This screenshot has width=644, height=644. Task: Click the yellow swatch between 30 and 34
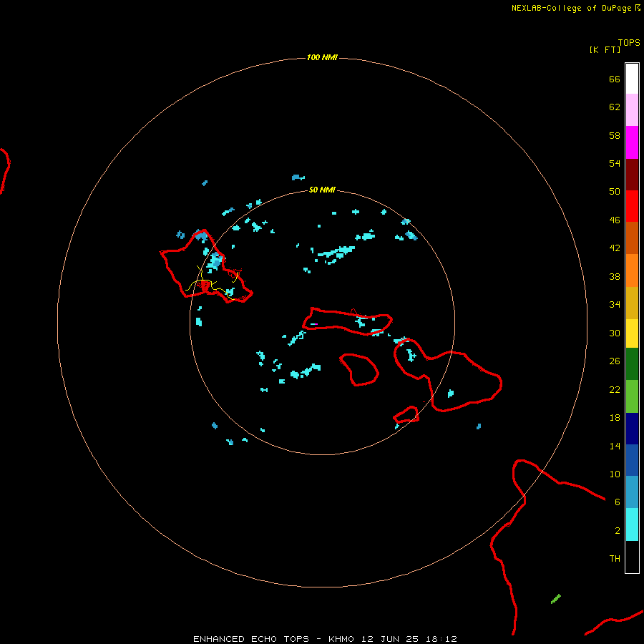(x=632, y=333)
